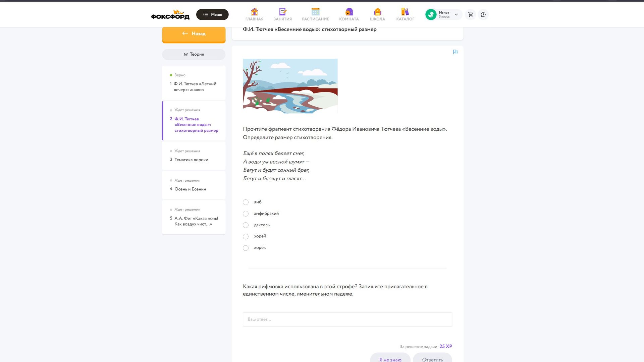Click the Фоксфорд logo
Viewport: 644px width, 362px height.
click(x=170, y=14)
